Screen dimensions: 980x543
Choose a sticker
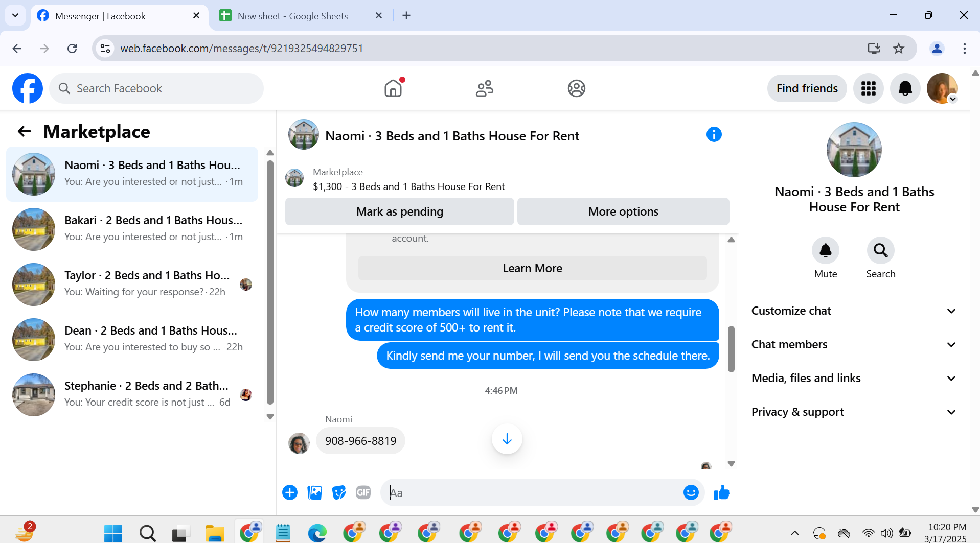pos(339,492)
